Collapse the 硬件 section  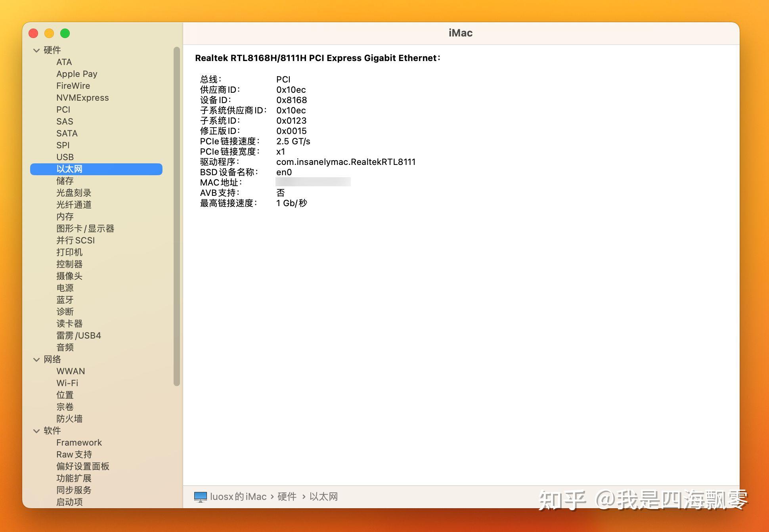[x=36, y=50]
